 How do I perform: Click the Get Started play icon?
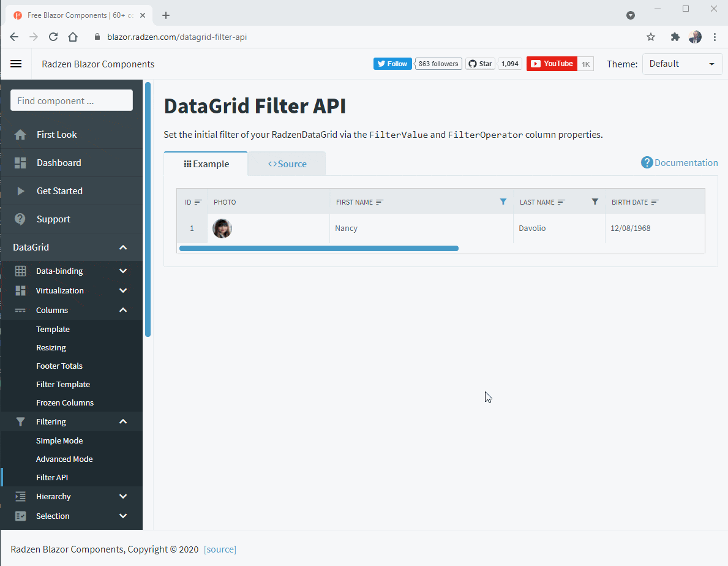click(20, 191)
